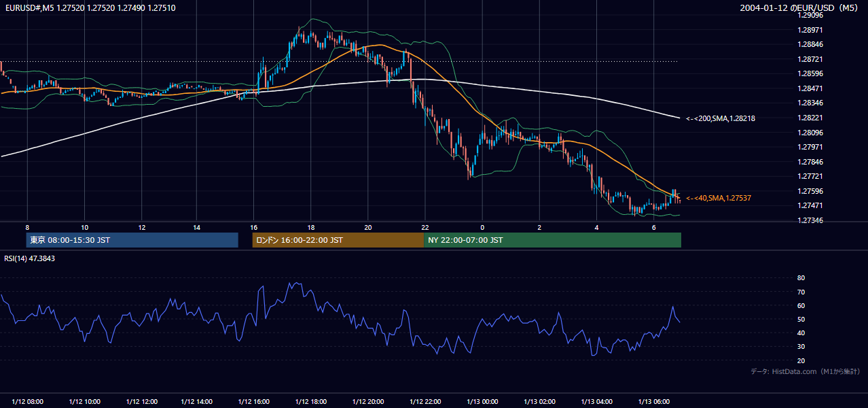
Task: Click RSI axis level 20
Action: (801, 360)
